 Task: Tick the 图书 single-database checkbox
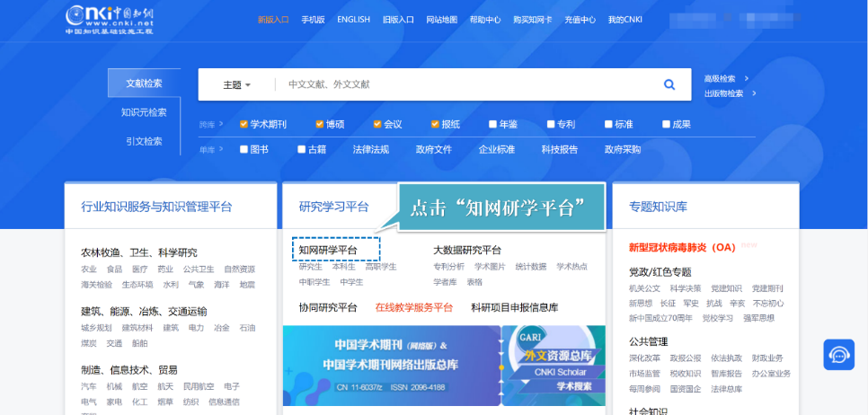click(x=244, y=149)
